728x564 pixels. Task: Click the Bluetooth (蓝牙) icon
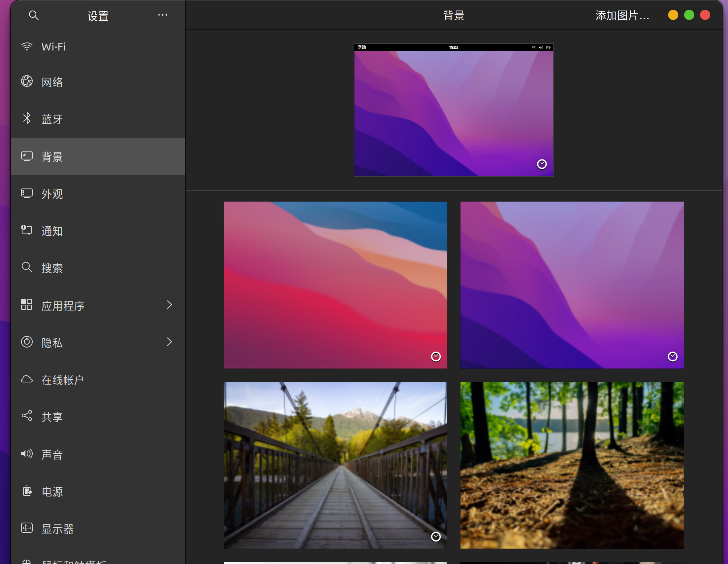coord(27,118)
